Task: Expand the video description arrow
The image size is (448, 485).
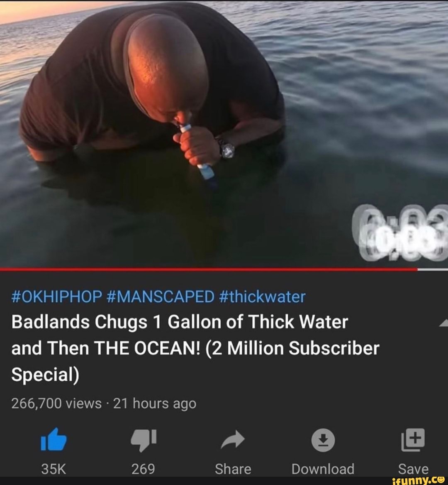Action: click(443, 322)
